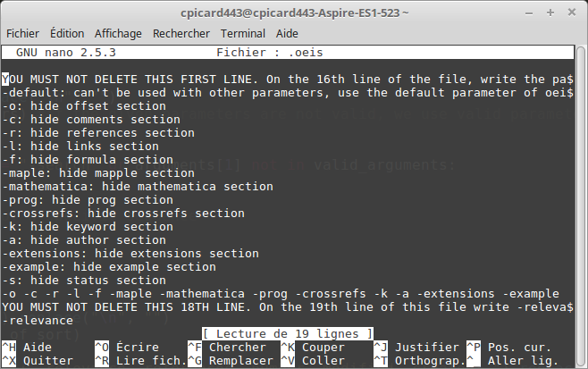
Task: Place cursor on the -relevance line
Action: 38,321
